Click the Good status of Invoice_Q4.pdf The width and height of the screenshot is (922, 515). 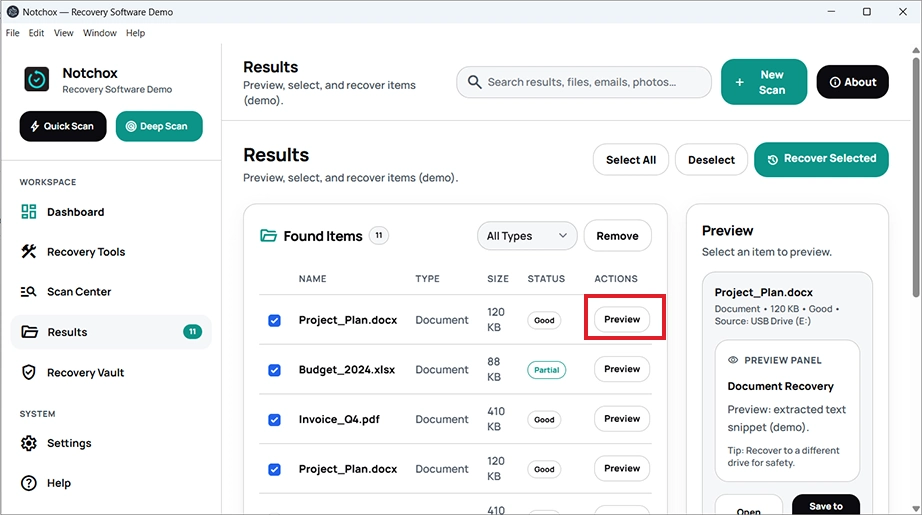544,420
